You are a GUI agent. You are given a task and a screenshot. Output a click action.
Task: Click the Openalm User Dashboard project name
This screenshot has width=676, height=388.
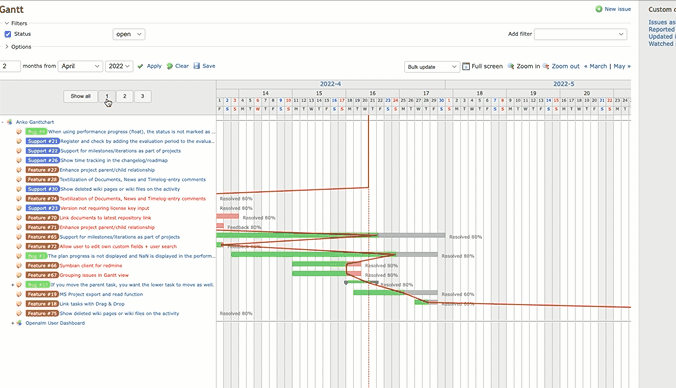55,323
